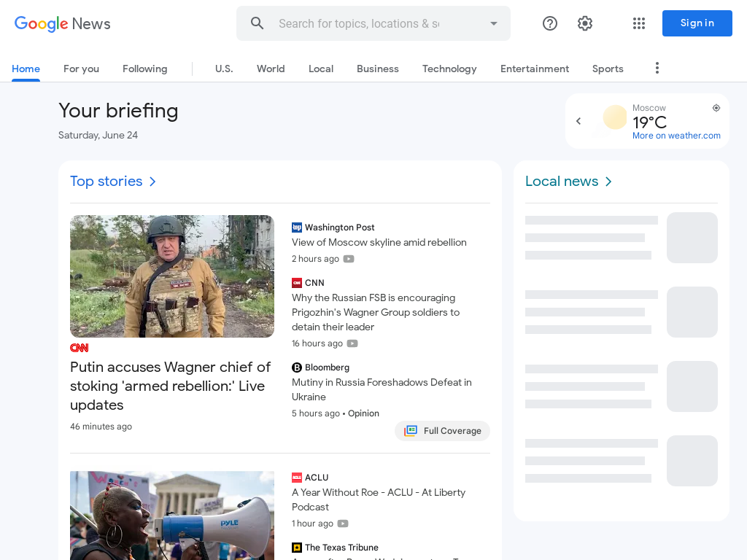This screenshot has width=747, height=560.
Task: Click the 'Your briefing' heading
Action: tap(118, 111)
